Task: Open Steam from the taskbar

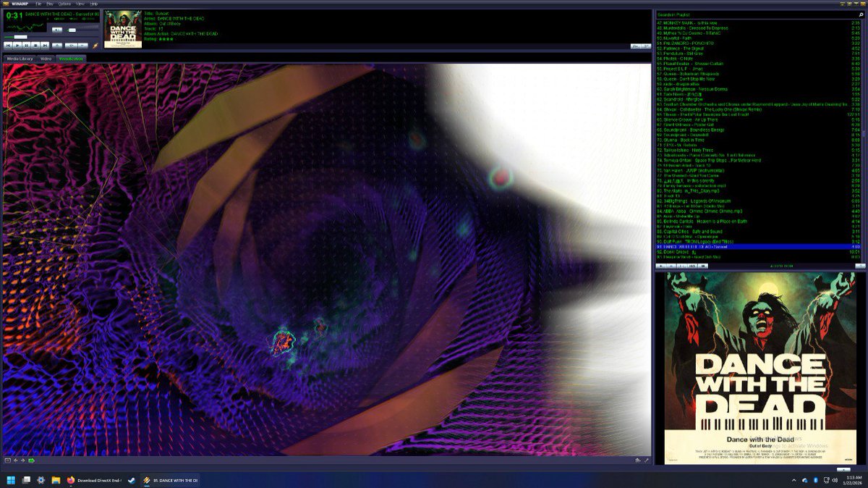Action: point(132,480)
